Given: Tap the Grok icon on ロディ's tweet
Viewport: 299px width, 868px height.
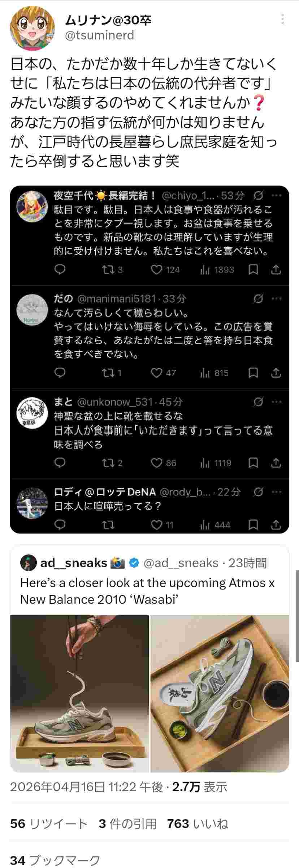Looking at the screenshot, I should click(x=258, y=492).
